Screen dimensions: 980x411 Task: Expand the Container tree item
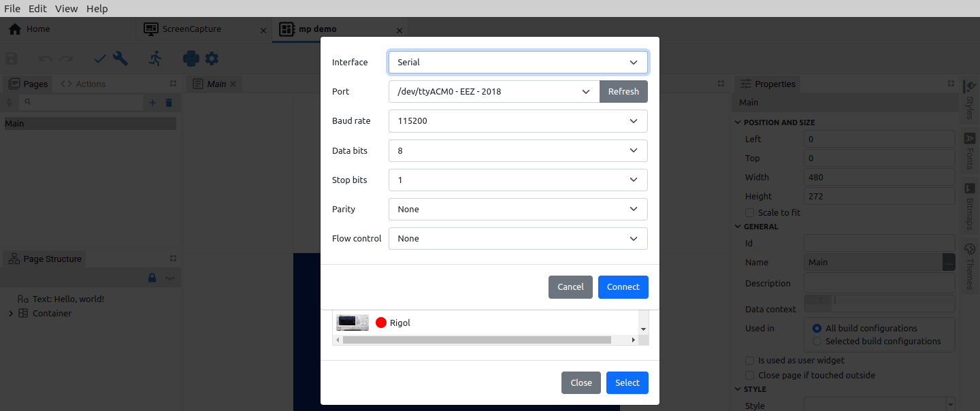pyautogui.click(x=11, y=314)
